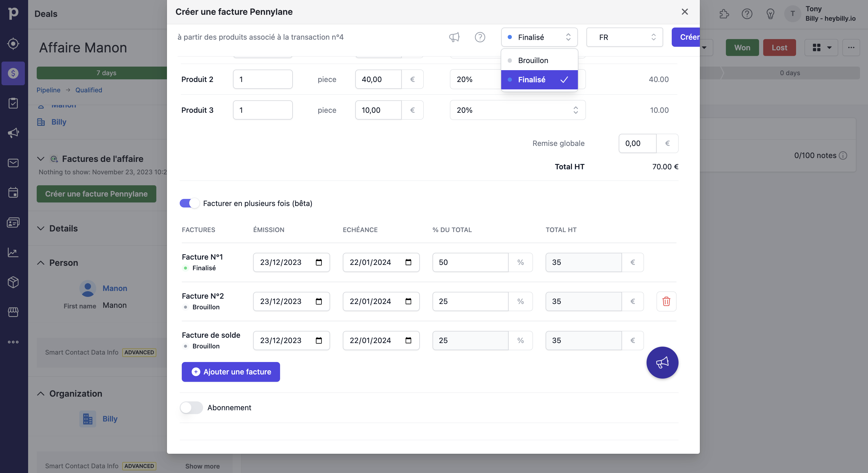868x473 pixels.
Task: Edit Produit 3 price field 10,00
Action: pyautogui.click(x=378, y=110)
